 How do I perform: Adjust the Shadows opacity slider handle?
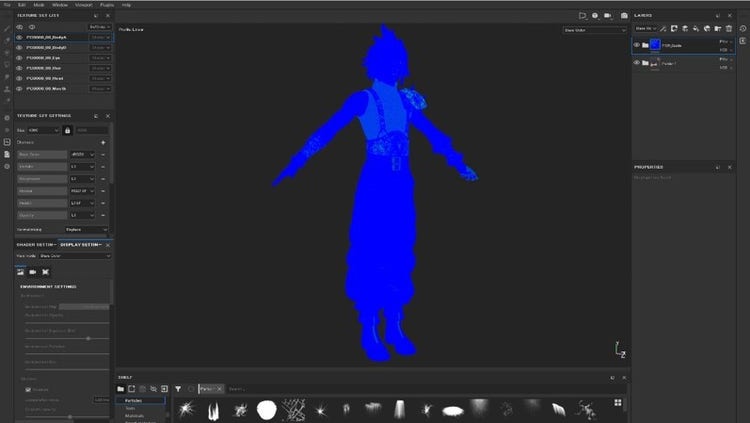tap(70, 417)
